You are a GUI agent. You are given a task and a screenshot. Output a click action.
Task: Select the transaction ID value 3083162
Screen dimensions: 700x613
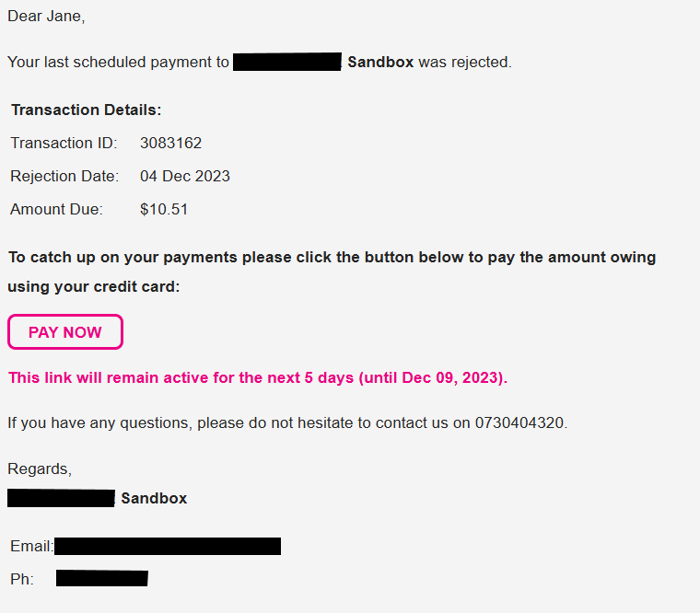click(x=170, y=143)
